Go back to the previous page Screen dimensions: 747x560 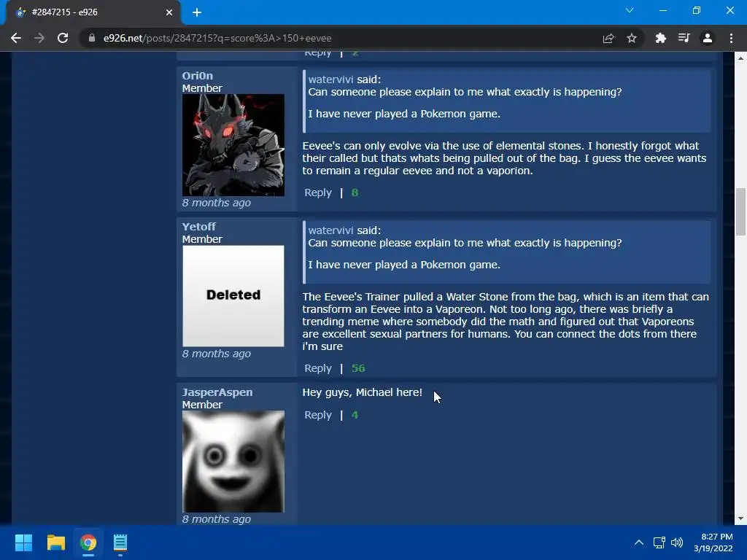click(x=16, y=38)
